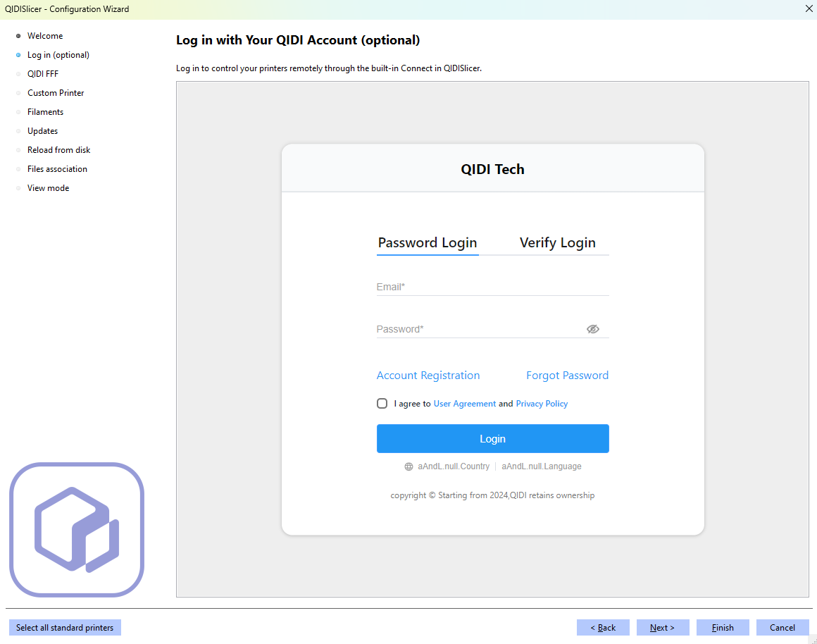Open the QIDI FFF wizard page

point(42,74)
